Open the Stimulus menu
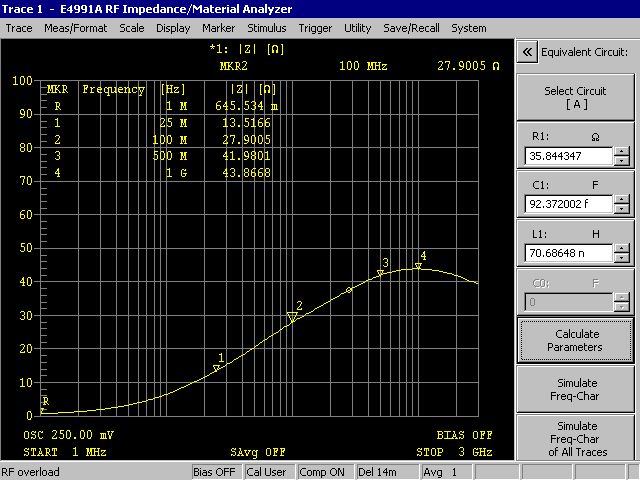 (266, 29)
